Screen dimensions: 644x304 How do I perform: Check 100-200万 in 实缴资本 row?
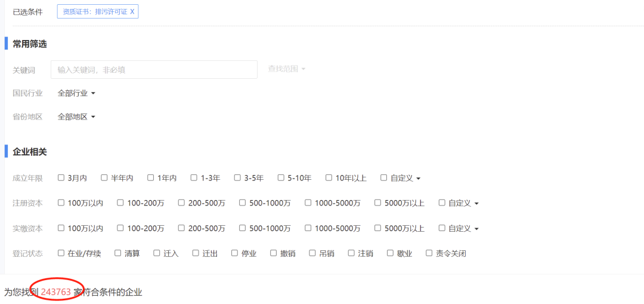tap(120, 228)
